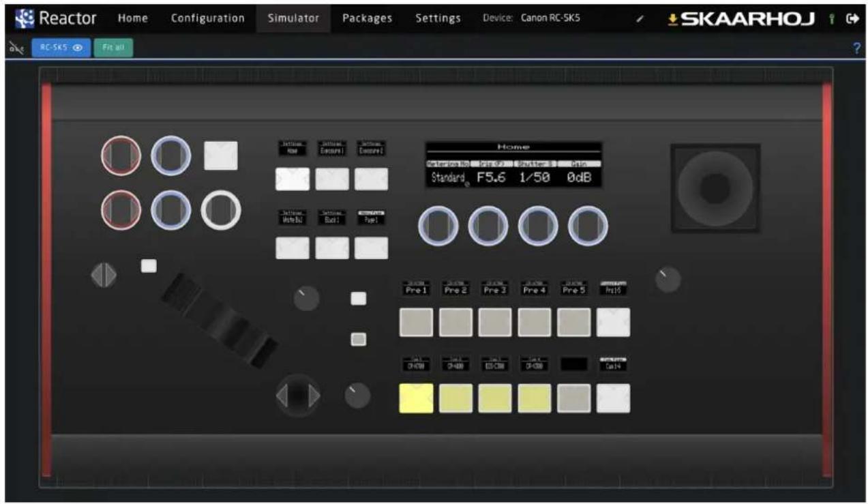Click the logout icon in the header
868x504 pixels.
[x=851, y=19]
